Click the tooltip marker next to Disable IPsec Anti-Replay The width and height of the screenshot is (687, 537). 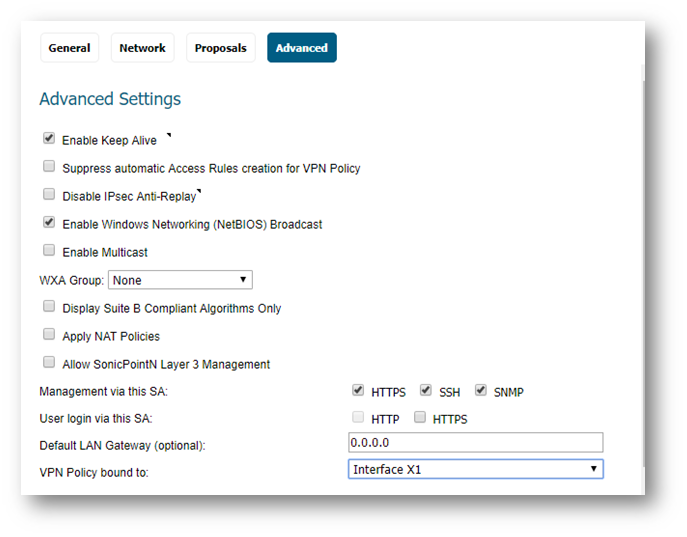tap(199, 191)
